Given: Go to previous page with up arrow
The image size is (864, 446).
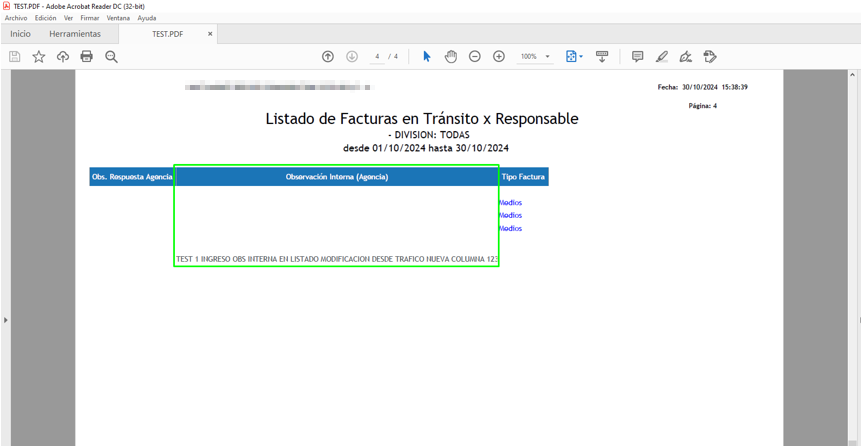Looking at the screenshot, I should pyautogui.click(x=328, y=57).
